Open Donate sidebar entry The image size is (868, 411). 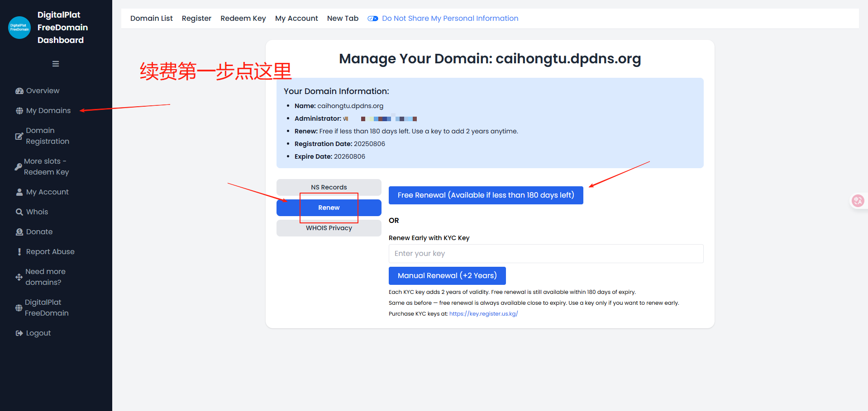coord(39,232)
